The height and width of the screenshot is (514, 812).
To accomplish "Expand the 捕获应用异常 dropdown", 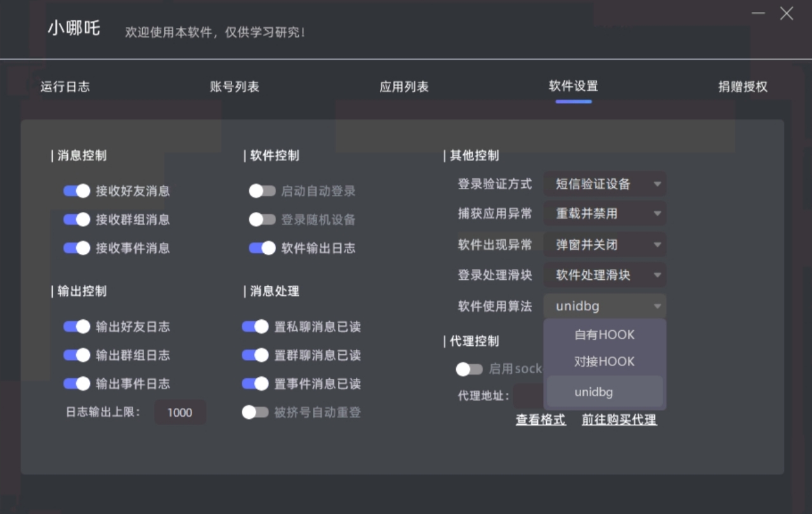I will coord(605,214).
